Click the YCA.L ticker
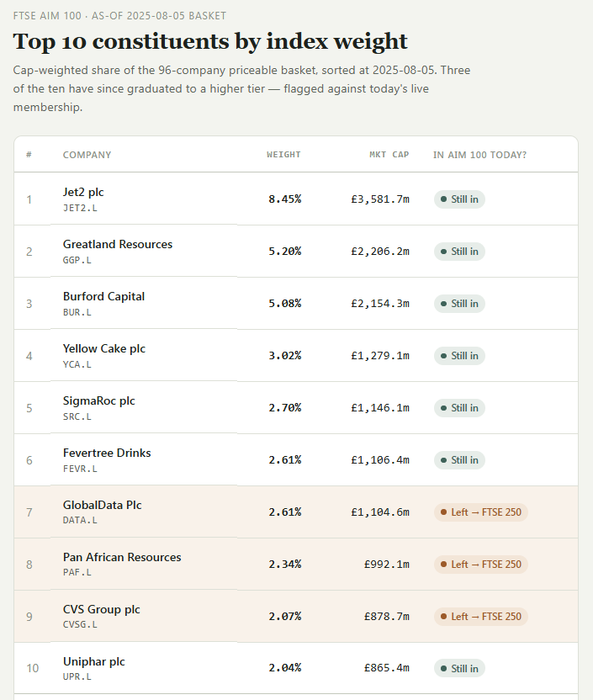Viewport: 593px width, 700px height. point(77,365)
